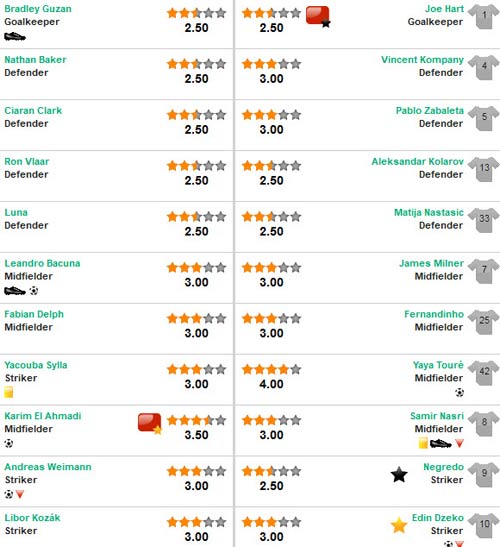This screenshot has height=547, width=500.
Task: Click the yellow card under Samir Nasri
Action: 423,443
